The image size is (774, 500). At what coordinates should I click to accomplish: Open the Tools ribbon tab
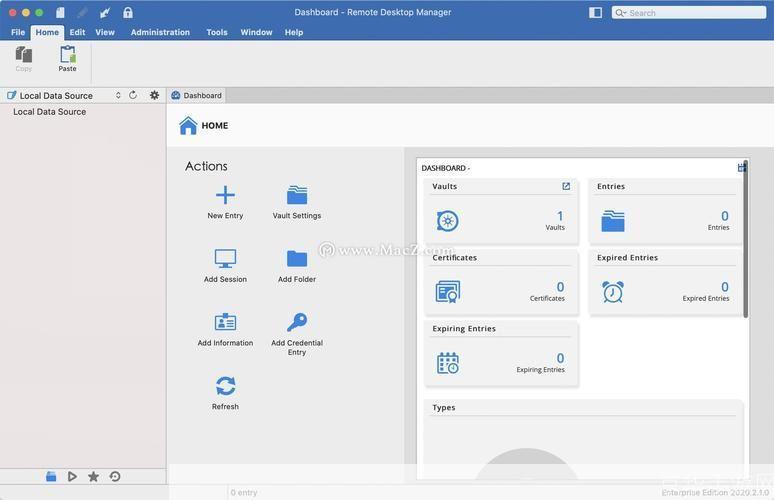[x=217, y=32]
